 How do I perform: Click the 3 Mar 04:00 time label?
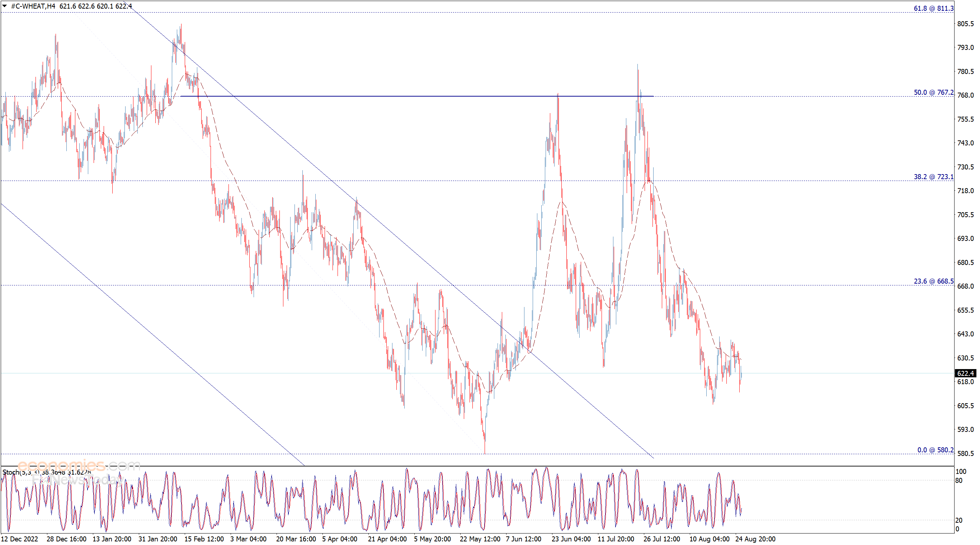248,539
